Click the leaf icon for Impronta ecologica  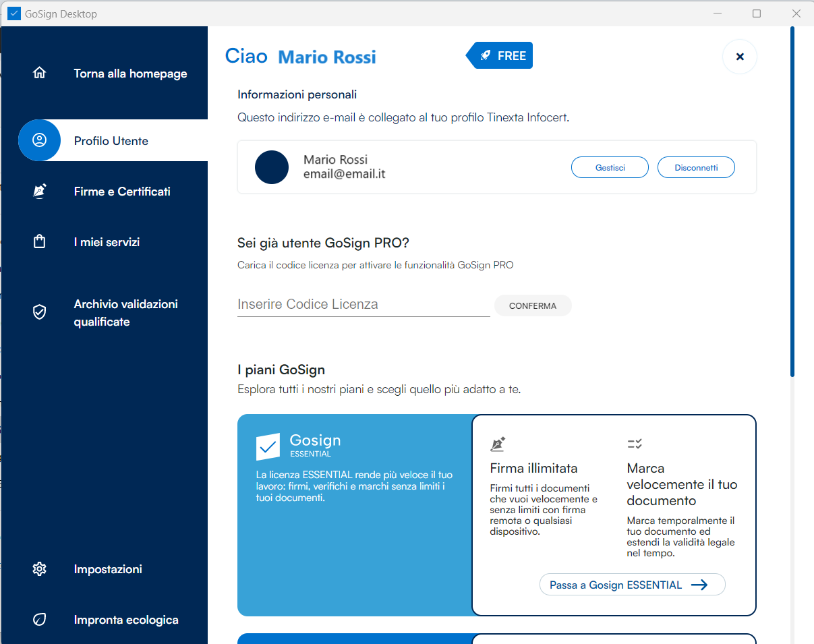pos(40,620)
